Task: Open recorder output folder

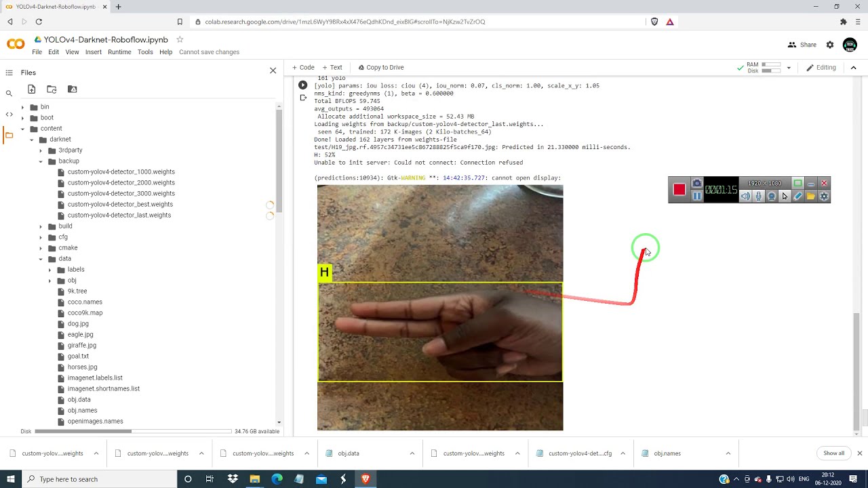Action: [811, 196]
